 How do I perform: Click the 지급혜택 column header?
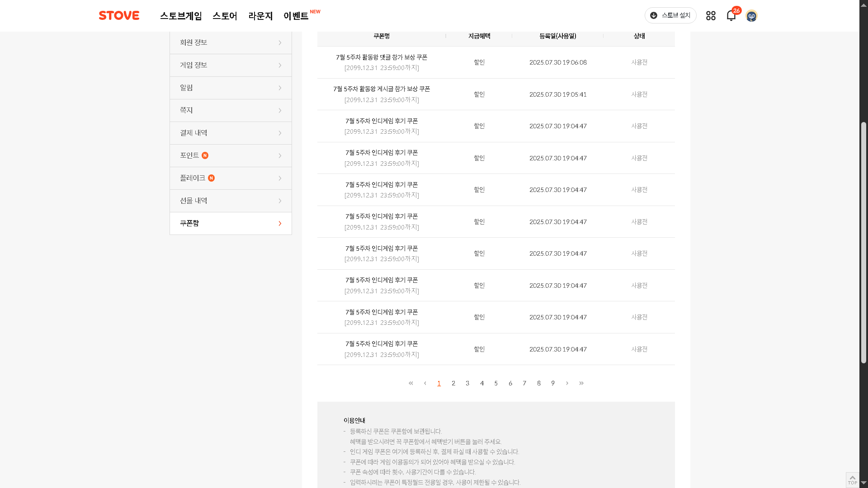point(479,36)
